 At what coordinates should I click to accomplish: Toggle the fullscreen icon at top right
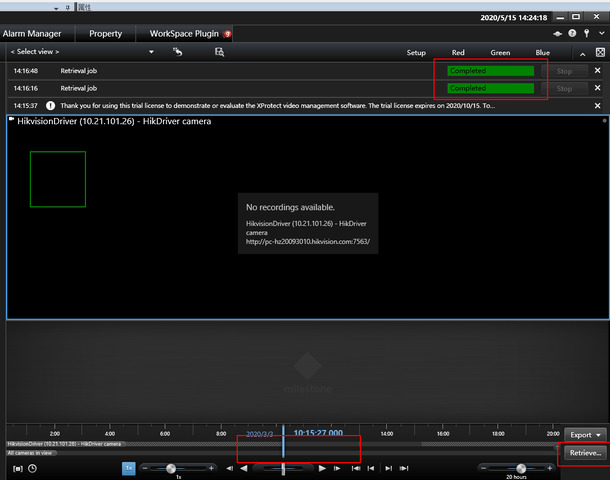[x=600, y=52]
